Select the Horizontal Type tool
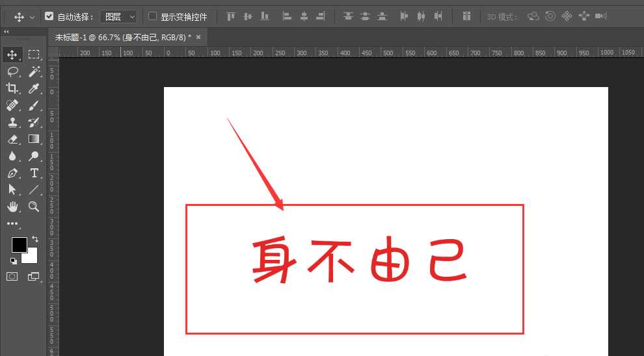 (34, 173)
